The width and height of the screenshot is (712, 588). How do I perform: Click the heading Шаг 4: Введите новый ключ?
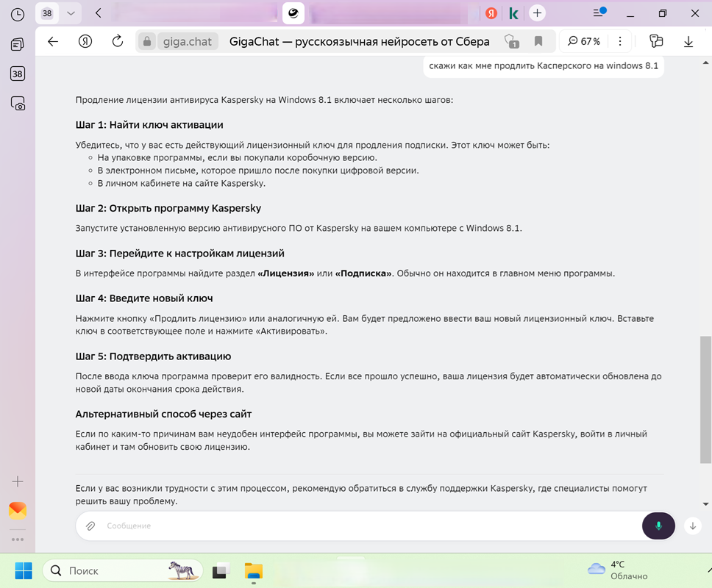pyautogui.click(x=144, y=298)
